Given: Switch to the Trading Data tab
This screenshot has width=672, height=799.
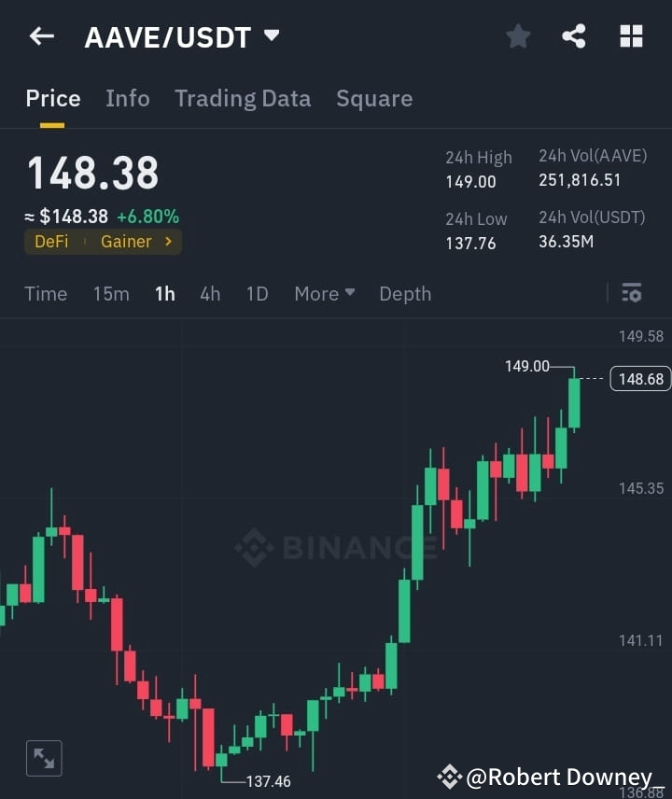Looking at the screenshot, I should click(x=243, y=98).
